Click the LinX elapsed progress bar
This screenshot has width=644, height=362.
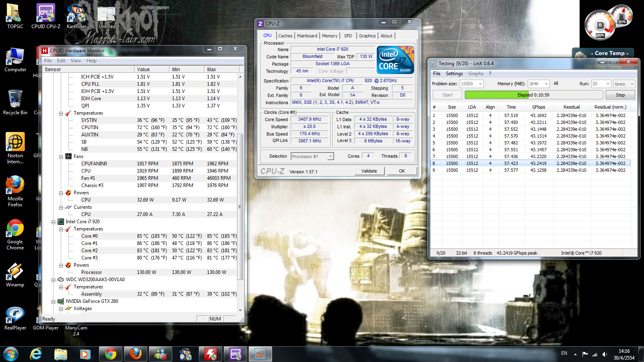(x=533, y=95)
